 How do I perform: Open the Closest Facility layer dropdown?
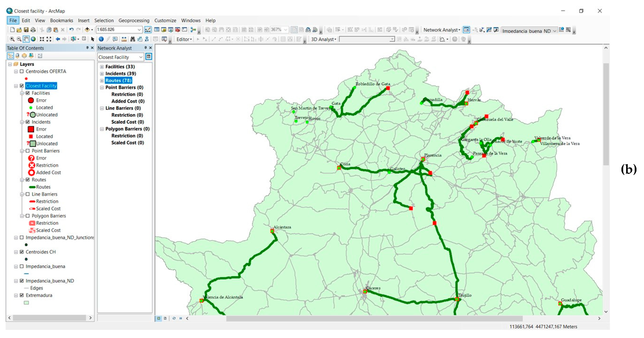141,57
